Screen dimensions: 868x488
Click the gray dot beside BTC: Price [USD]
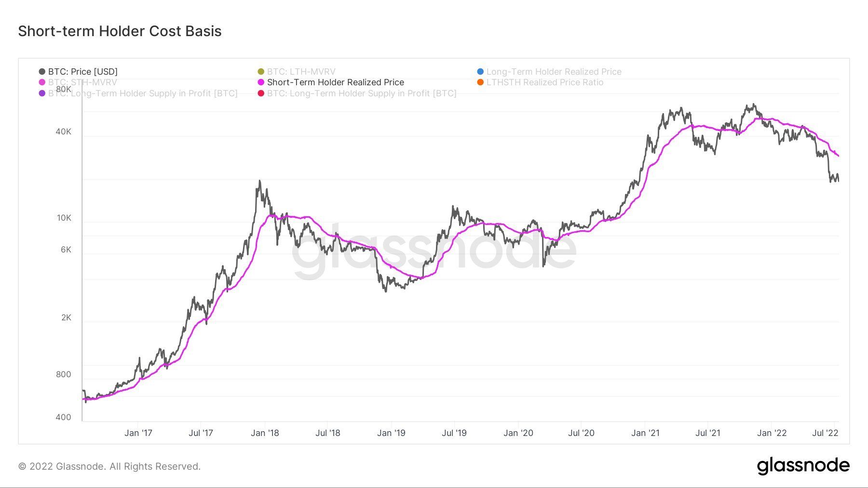pyautogui.click(x=42, y=72)
